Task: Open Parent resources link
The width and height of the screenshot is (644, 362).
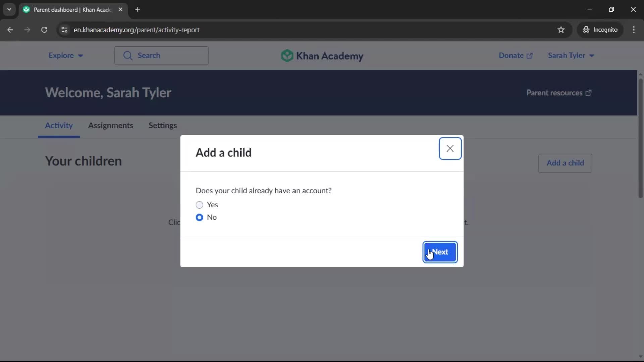Action: [x=558, y=93]
